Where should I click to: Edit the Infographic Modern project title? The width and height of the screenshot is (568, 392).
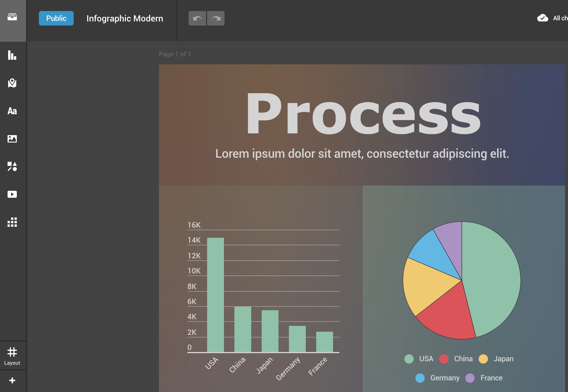[x=125, y=19]
